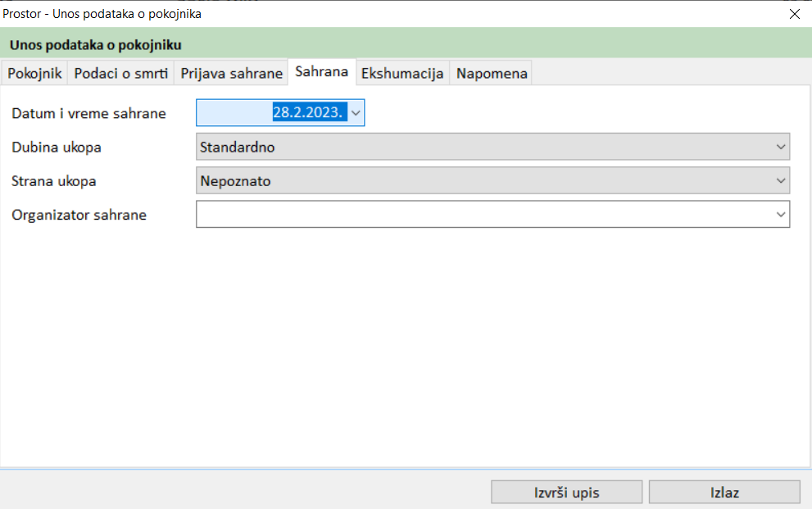This screenshot has height=509, width=812.
Task: Click the Organizator sahrane label
Action: [79, 216]
